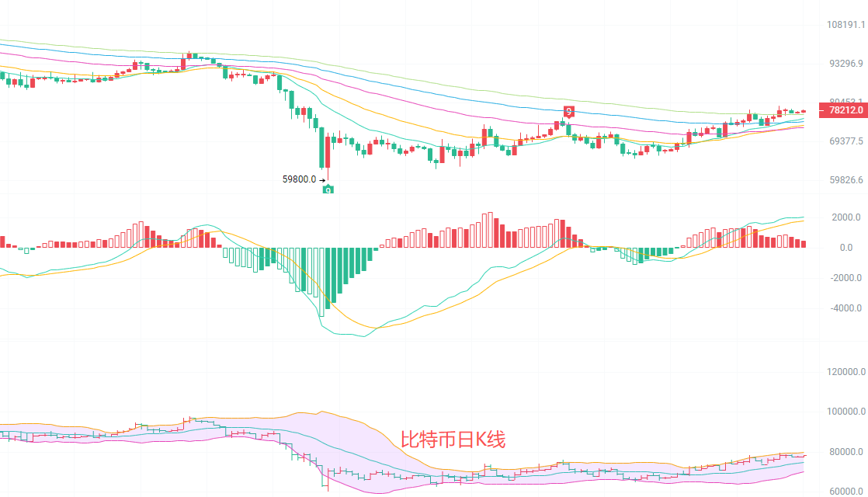
Task: Click the 100000.0 Bollinger axis label
Action: point(845,412)
